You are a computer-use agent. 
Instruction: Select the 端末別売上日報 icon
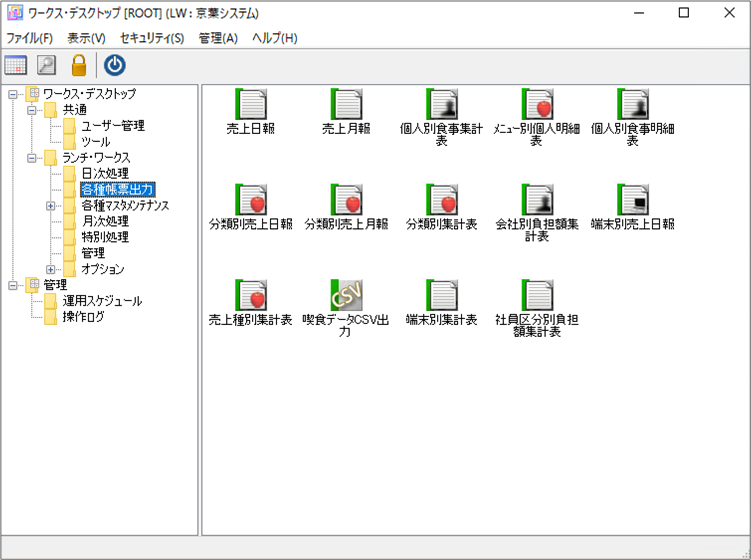[x=632, y=200]
